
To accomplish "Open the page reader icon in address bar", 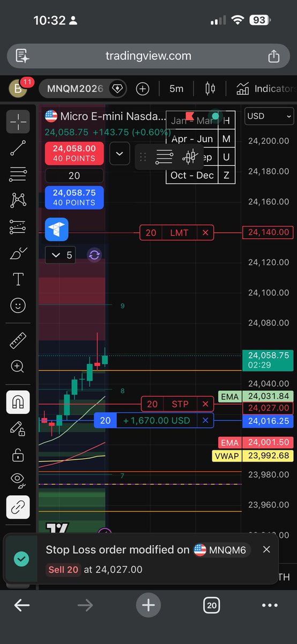I will pos(23,56).
